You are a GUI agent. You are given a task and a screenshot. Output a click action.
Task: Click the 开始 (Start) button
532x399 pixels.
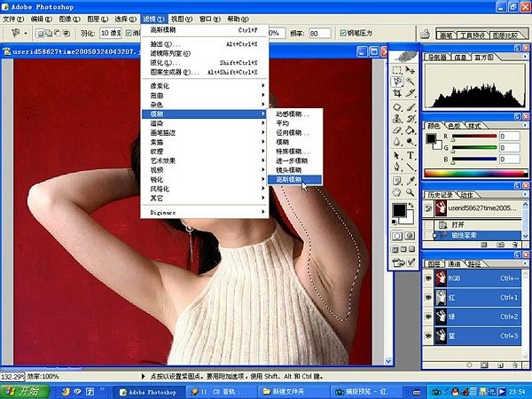pos(25,392)
